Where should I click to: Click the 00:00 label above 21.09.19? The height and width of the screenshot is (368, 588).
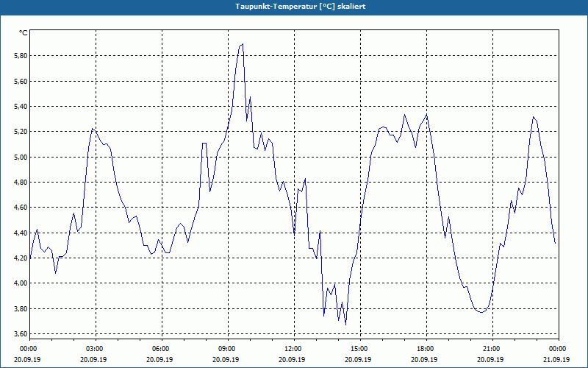pos(559,349)
